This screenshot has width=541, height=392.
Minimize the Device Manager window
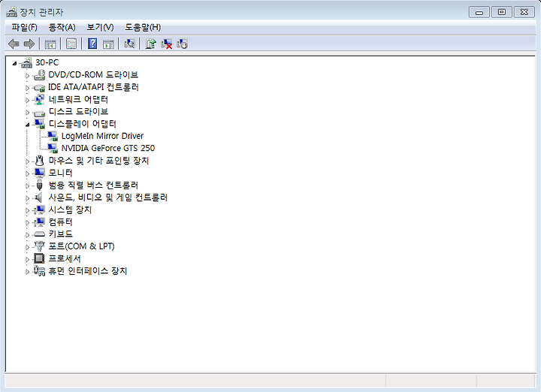click(479, 12)
